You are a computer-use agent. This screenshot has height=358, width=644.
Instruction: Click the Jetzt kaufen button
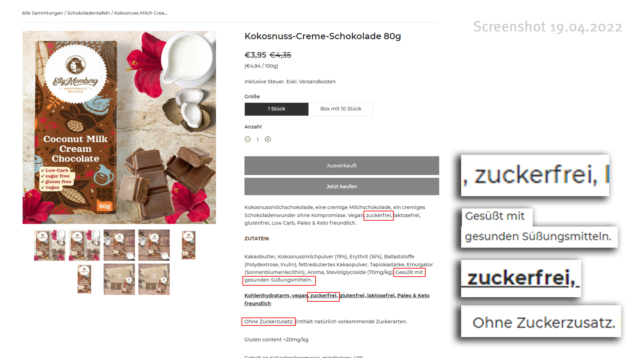click(x=342, y=187)
